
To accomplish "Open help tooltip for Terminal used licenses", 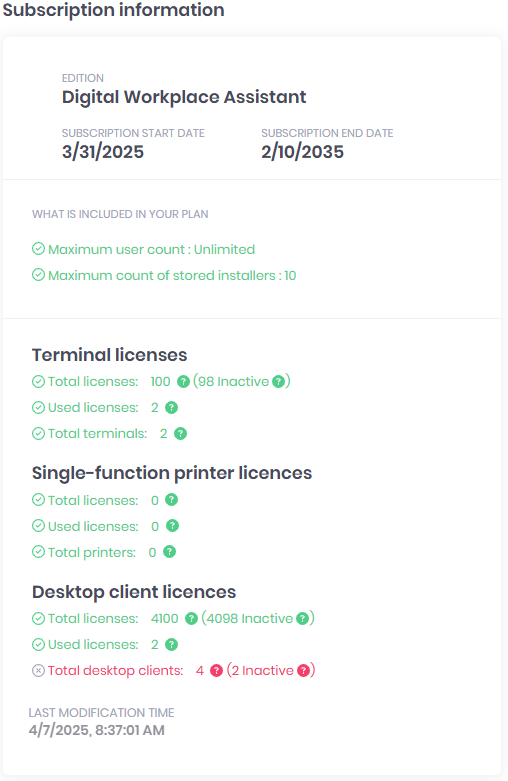I will (x=171, y=407).
